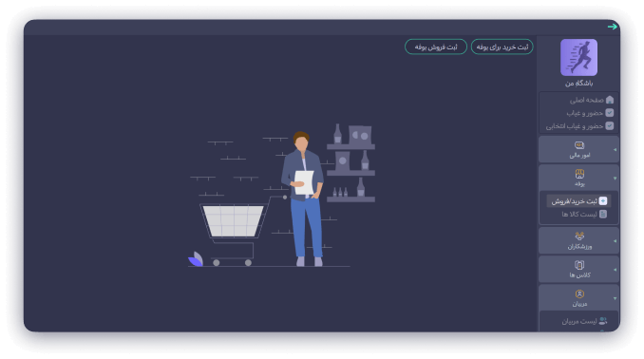
Task: Click the ورزشکاران athletes icon
Action: 579,236
